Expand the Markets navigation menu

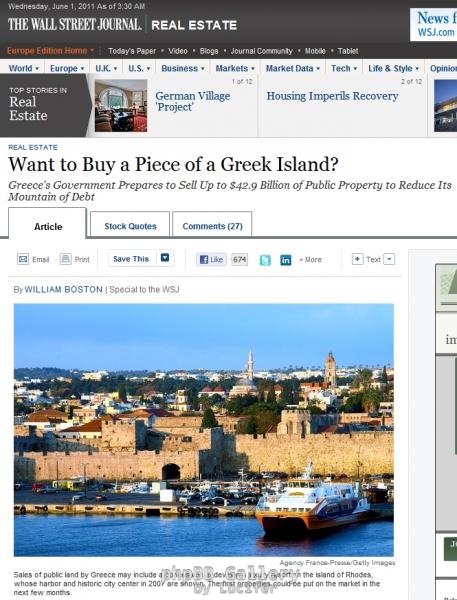pos(235,68)
